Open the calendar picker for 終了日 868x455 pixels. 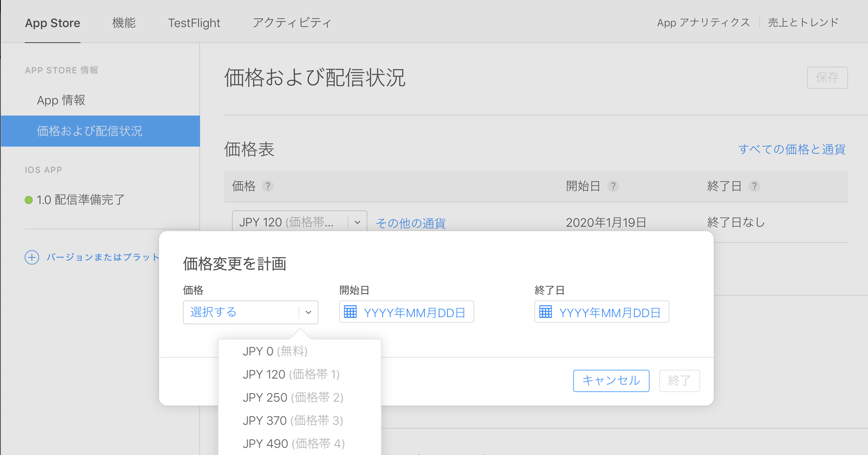click(x=545, y=312)
